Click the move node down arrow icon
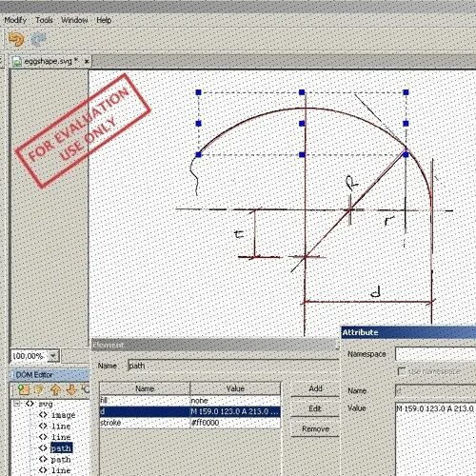Screen dimensions: 476x476 click(71, 389)
